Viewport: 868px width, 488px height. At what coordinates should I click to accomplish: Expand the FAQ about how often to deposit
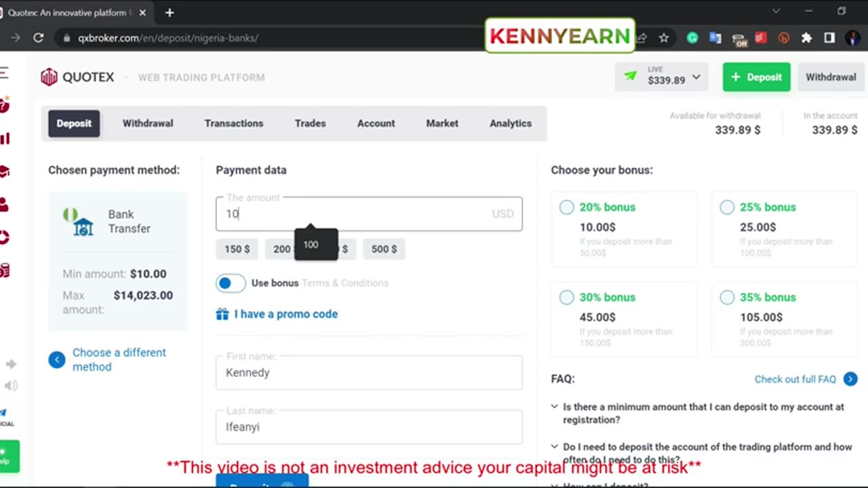coord(703,453)
